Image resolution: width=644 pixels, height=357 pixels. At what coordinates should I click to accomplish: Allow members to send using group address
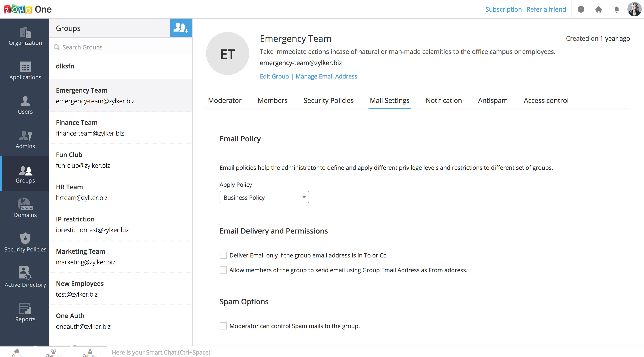pyautogui.click(x=223, y=270)
